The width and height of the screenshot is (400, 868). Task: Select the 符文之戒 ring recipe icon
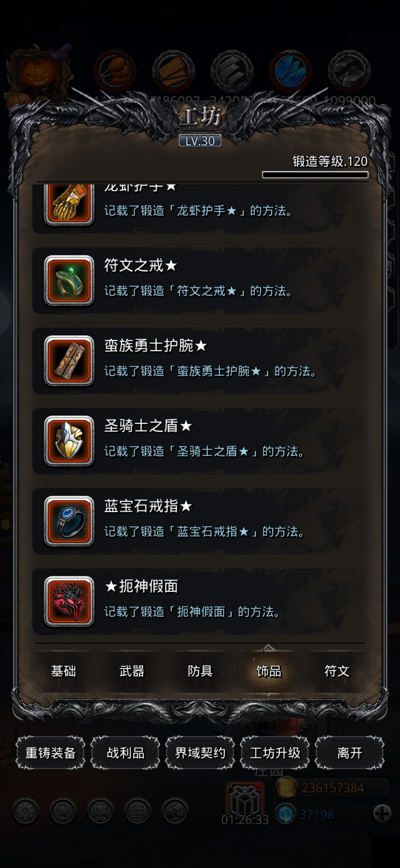[x=69, y=280]
